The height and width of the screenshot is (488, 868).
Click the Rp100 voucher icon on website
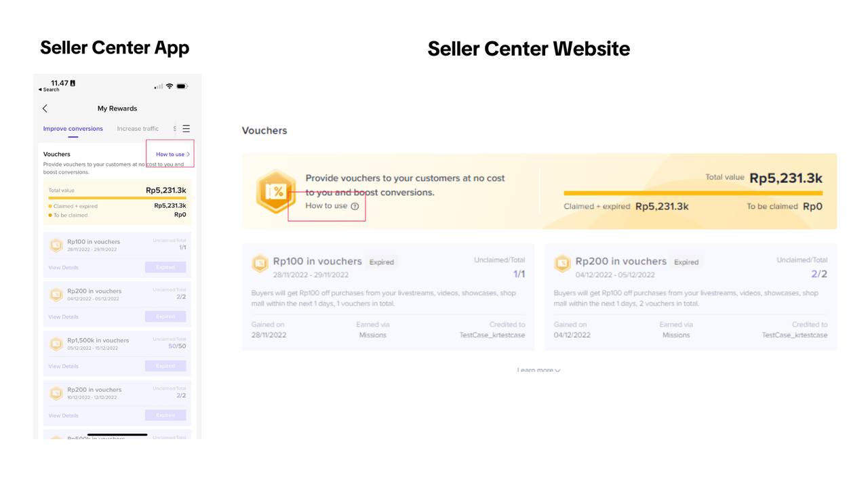pyautogui.click(x=260, y=264)
